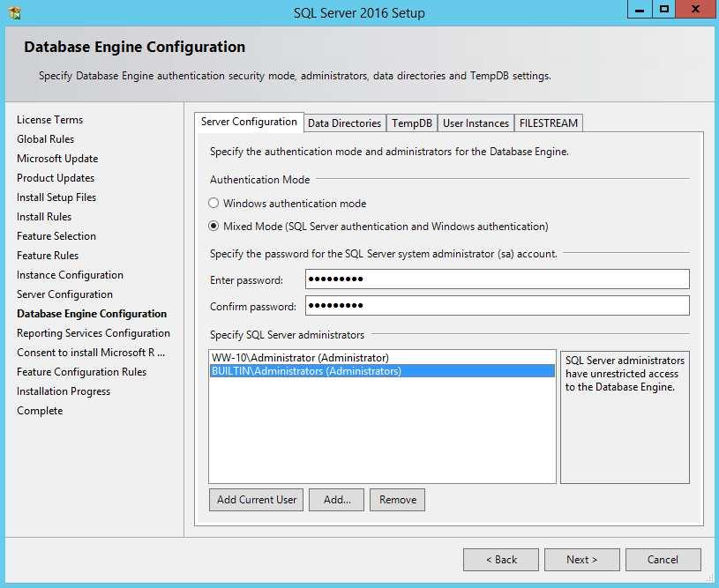Switch to Server Configuration tab
719x588 pixels.
(249, 122)
